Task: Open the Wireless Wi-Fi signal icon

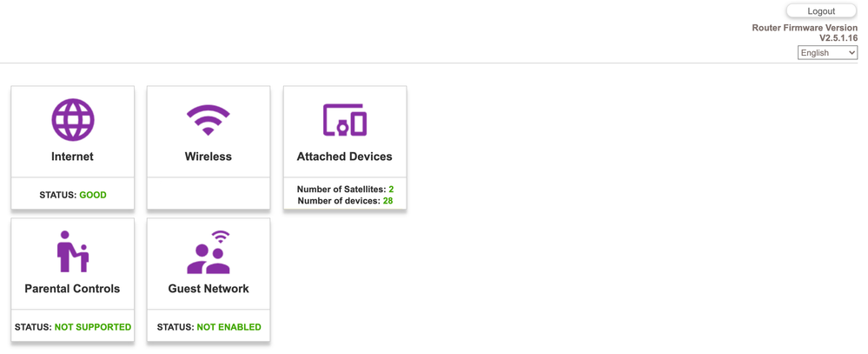Action: point(209,120)
